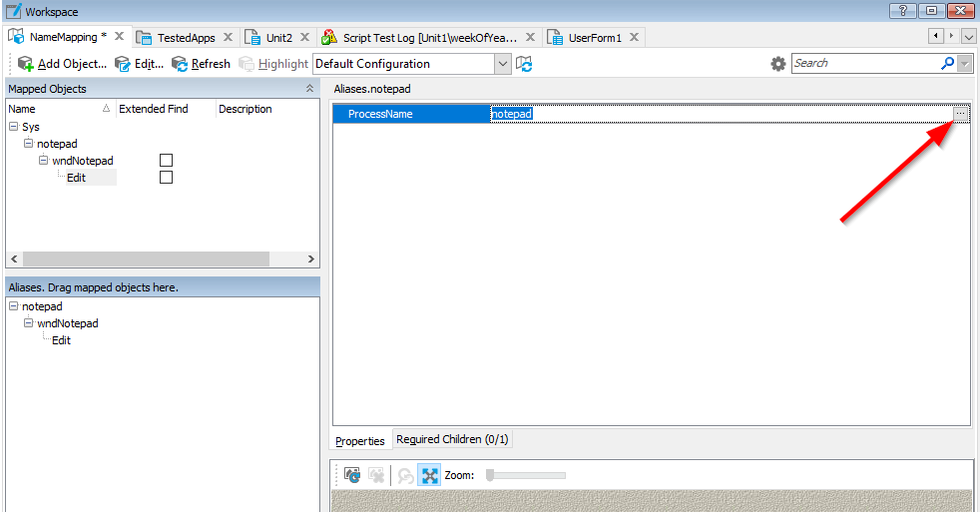Select wndNotepad in Aliases tree
980x512 pixels.
click(68, 323)
